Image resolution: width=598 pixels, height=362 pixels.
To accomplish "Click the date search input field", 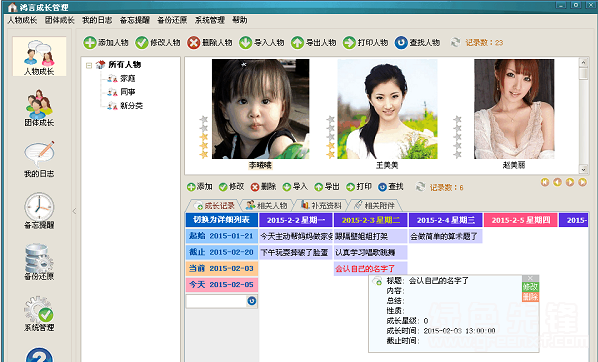I will click(216, 301).
